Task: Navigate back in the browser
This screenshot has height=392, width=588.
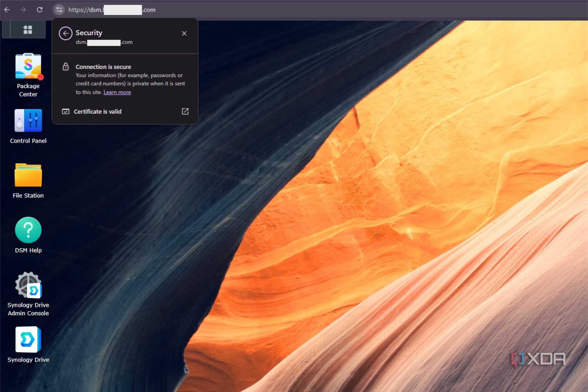Action: [x=7, y=10]
